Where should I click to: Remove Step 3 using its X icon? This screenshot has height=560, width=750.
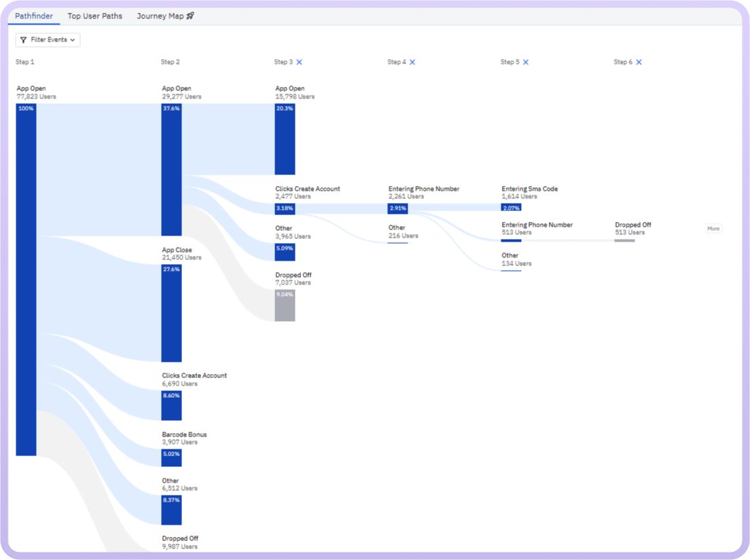(x=300, y=62)
